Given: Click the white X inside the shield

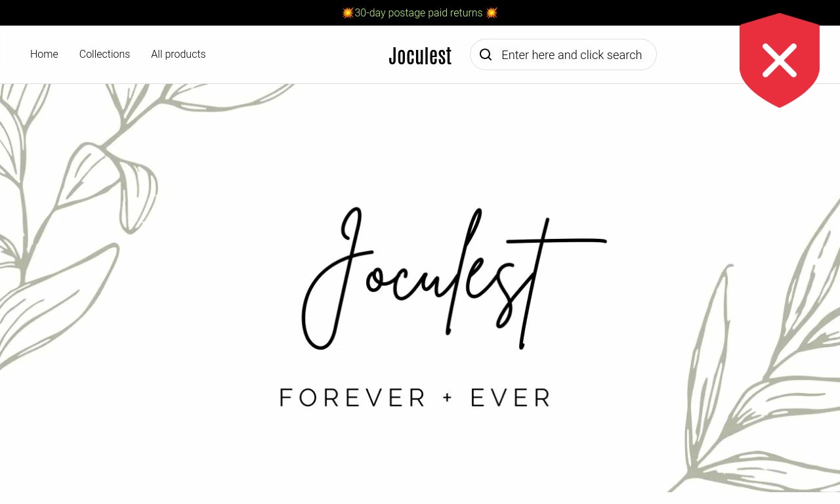Looking at the screenshot, I should 780,60.
